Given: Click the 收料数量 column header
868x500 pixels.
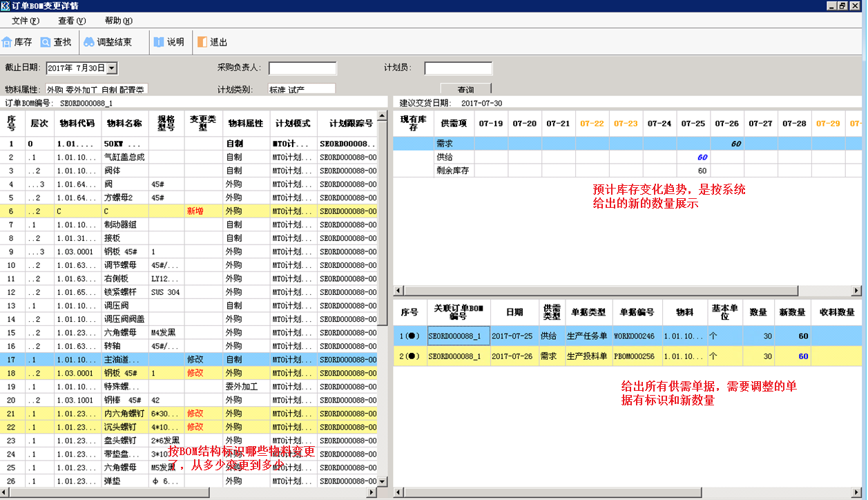Looking at the screenshot, I should coord(836,312).
